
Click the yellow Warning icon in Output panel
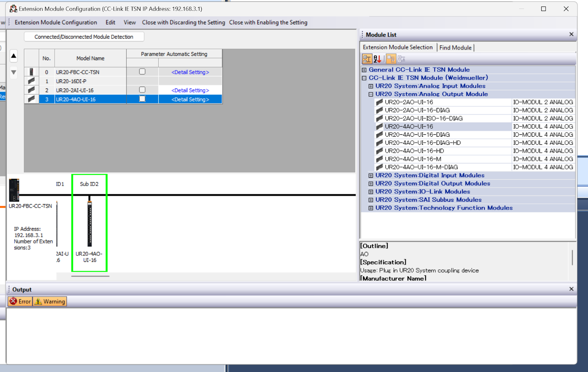pyautogui.click(x=38, y=301)
